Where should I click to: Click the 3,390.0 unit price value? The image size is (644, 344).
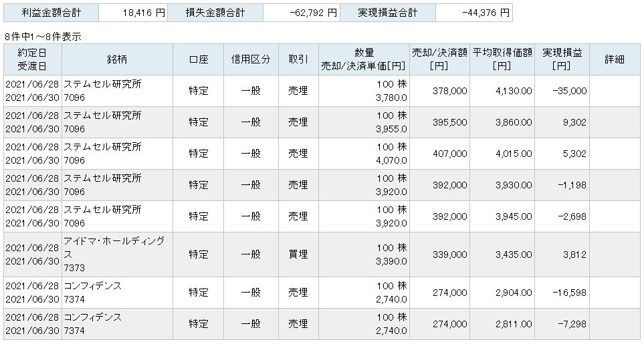click(391, 261)
